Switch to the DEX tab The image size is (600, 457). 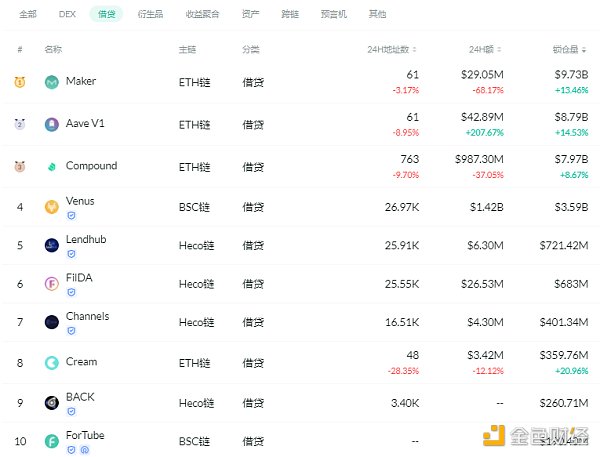[x=67, y=14]
